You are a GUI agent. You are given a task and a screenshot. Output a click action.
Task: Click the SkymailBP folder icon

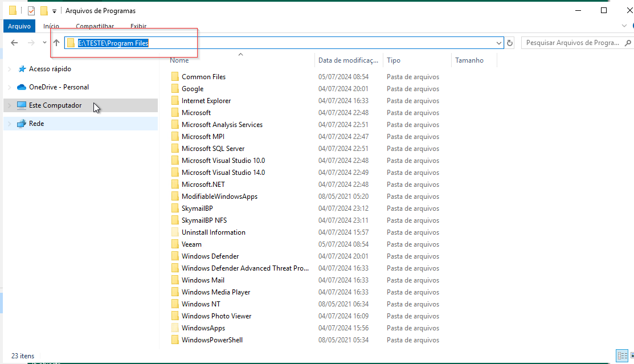[175, 208]
